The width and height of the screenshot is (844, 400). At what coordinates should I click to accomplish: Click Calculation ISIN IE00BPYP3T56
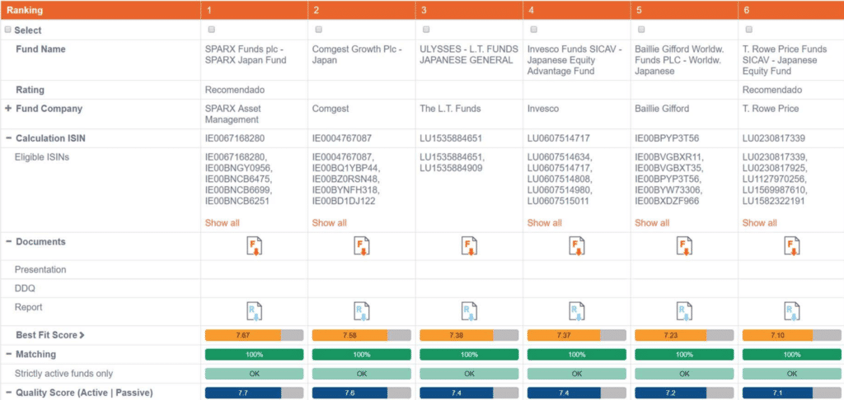point(667,138)
